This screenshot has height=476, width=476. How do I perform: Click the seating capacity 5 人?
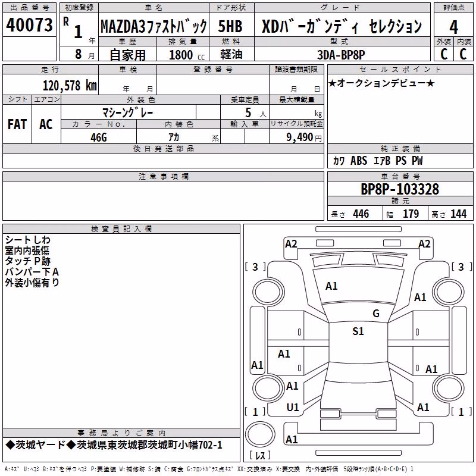tap(256, 113)
